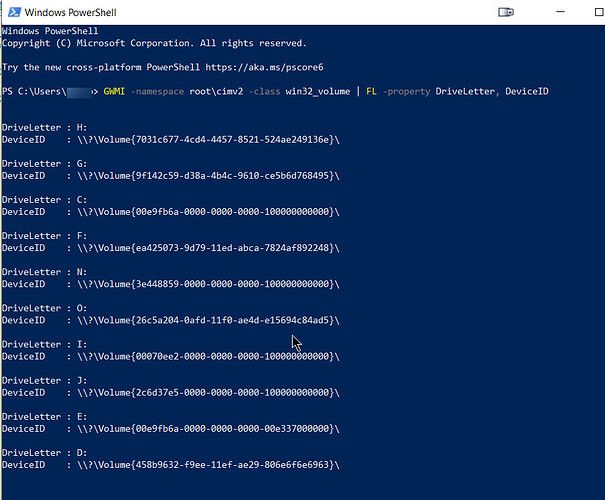
Task: Click the DriveLetter H: line
Action: tap(44, 127)
